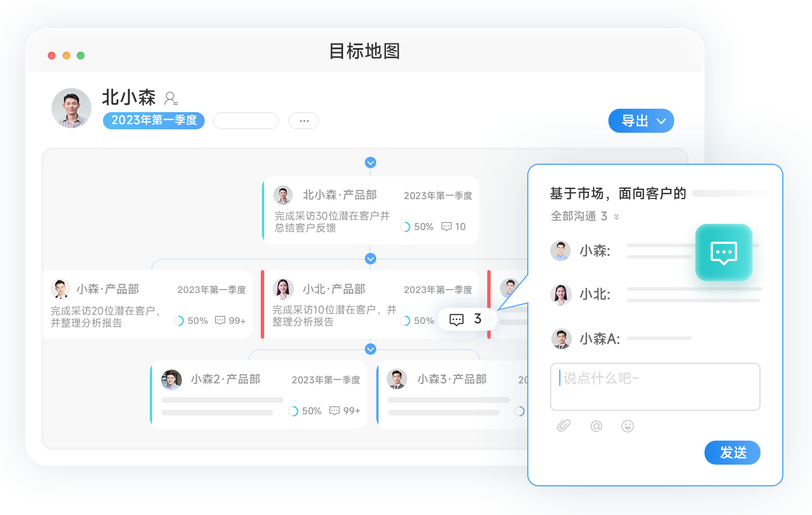812x515 pixels.
Task: Click the 说点什么吧 comment input field
Action: pos(655,387)
